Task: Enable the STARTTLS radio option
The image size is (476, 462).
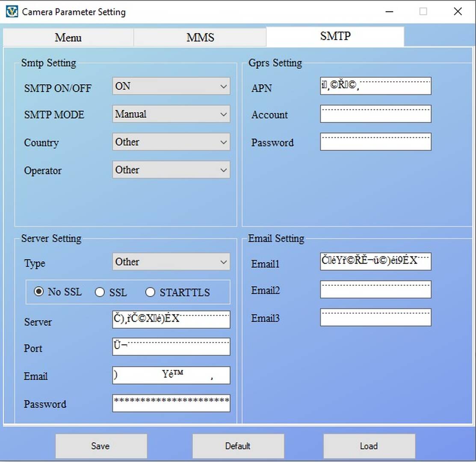Action: click(150, 293)
